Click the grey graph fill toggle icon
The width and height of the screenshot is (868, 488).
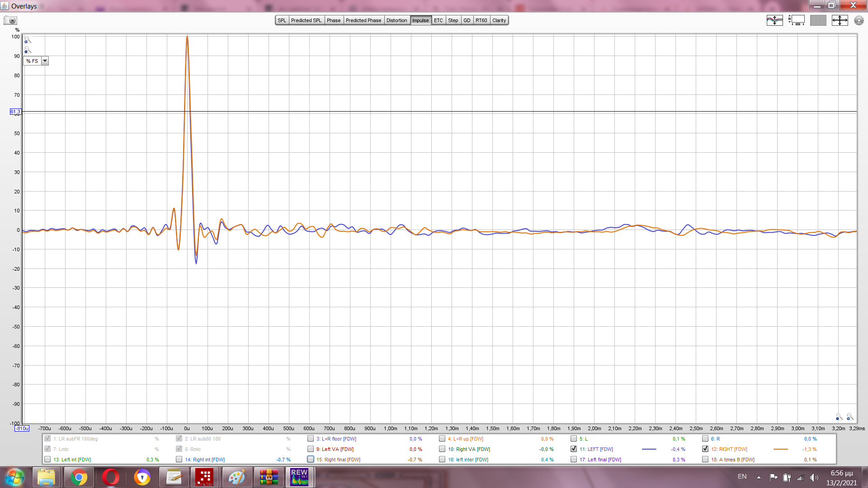pyautogui.click(x=818, y=20)
